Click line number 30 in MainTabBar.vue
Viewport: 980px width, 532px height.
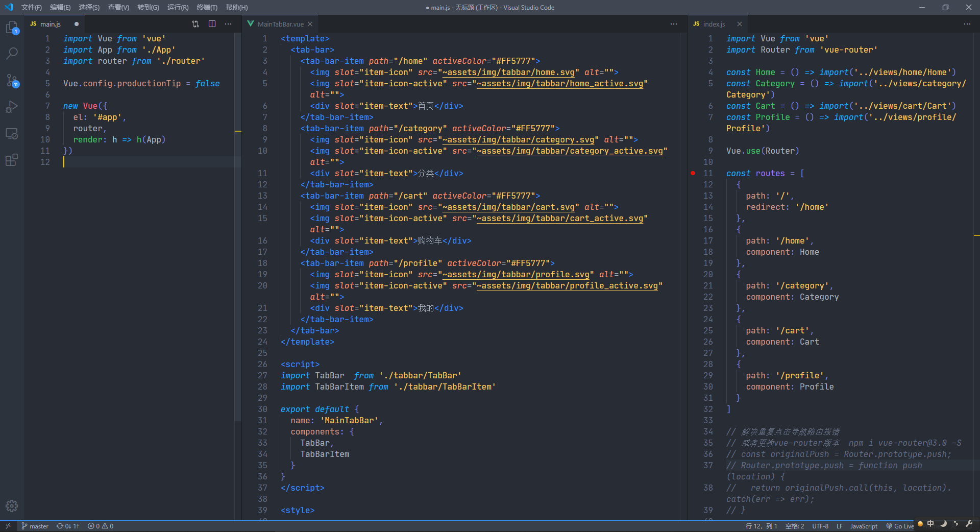pyautogui.click(x=262, y=409)
